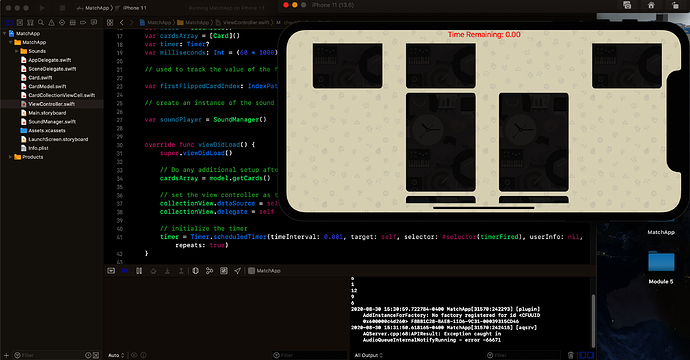Go back in editor history
This screenshot has width=690, height=360.
122,22
